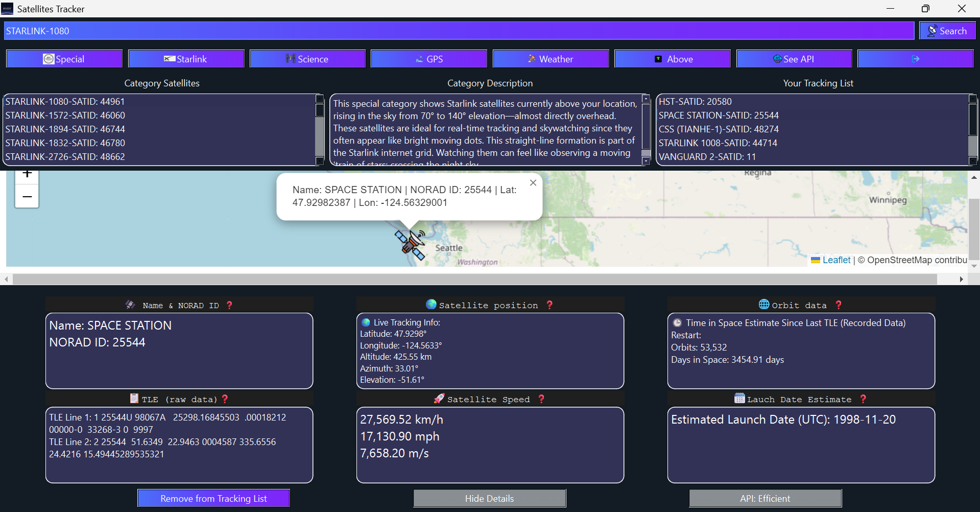
Task: Click horizontal scrollbar left arrow under map
Action: tap(6, 279)
